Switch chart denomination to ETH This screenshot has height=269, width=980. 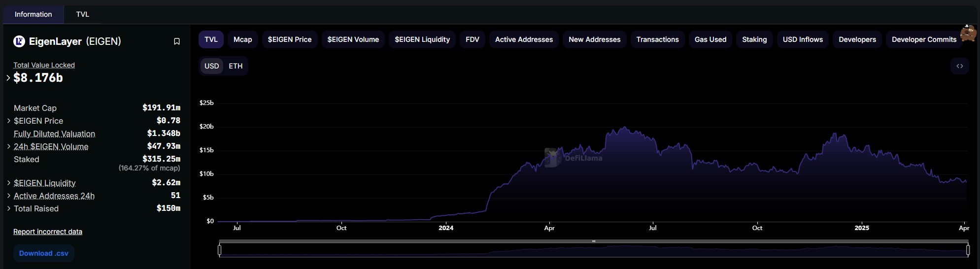tap(236, 66)
